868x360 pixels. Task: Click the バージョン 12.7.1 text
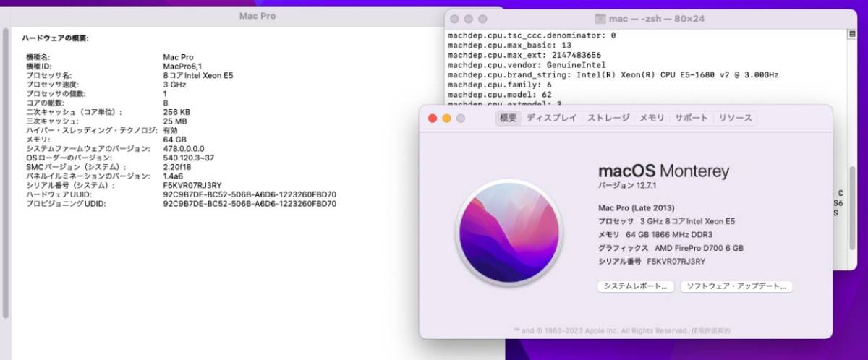(x=626, y=187)
